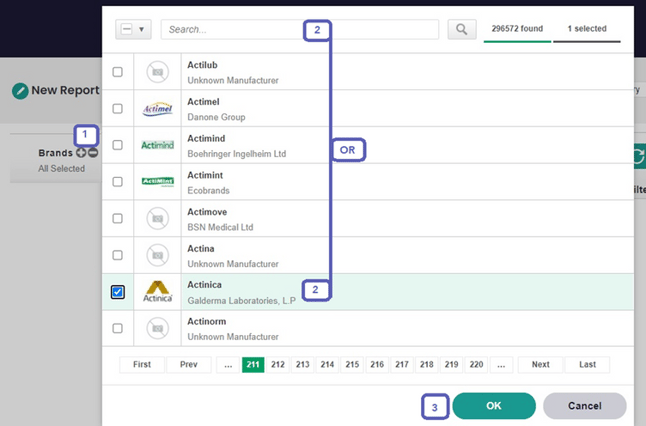Tick the Actimind checkbox

coord(117,145)
